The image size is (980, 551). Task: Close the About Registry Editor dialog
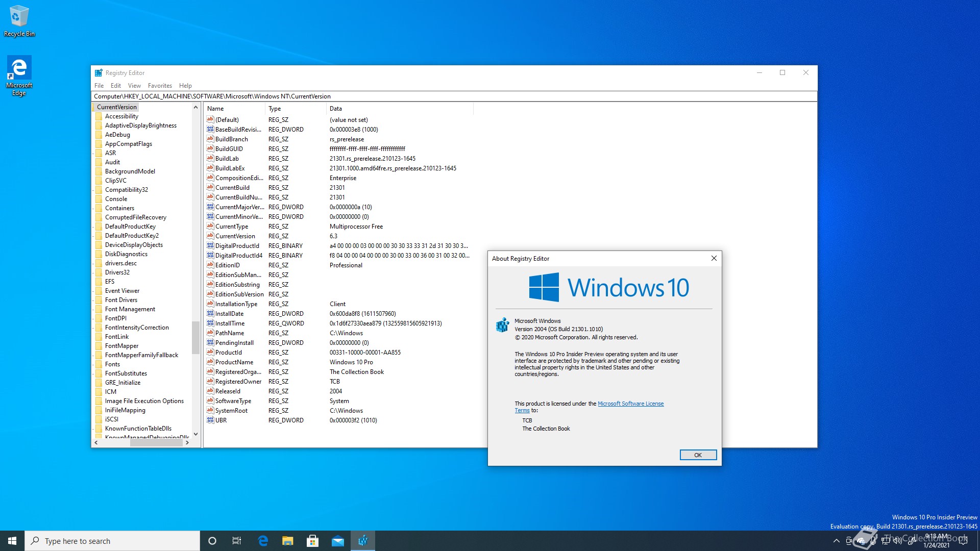tap(714, 258)
